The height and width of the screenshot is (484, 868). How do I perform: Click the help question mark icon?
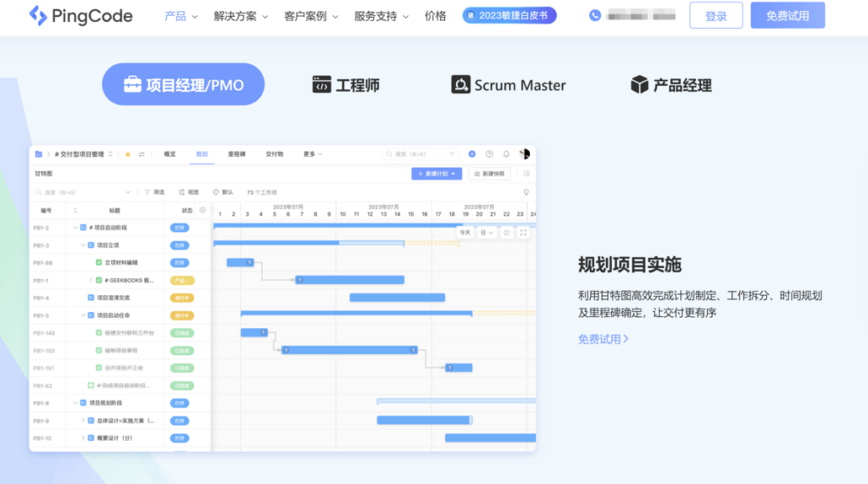489,154
